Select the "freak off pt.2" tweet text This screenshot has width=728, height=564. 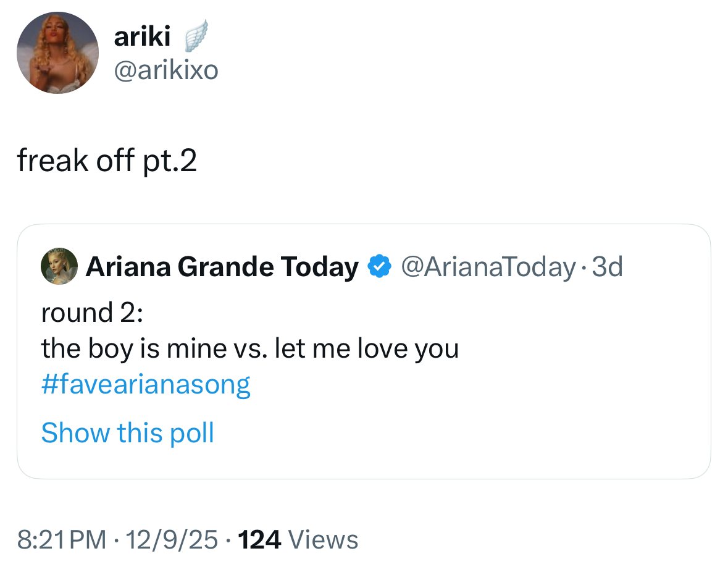[x=107, y=161]
